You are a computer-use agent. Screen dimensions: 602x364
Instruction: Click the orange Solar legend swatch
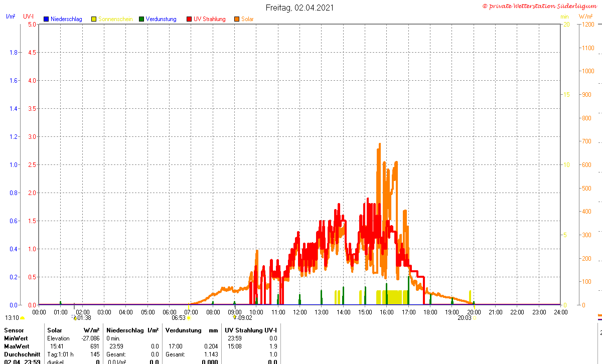237,19
